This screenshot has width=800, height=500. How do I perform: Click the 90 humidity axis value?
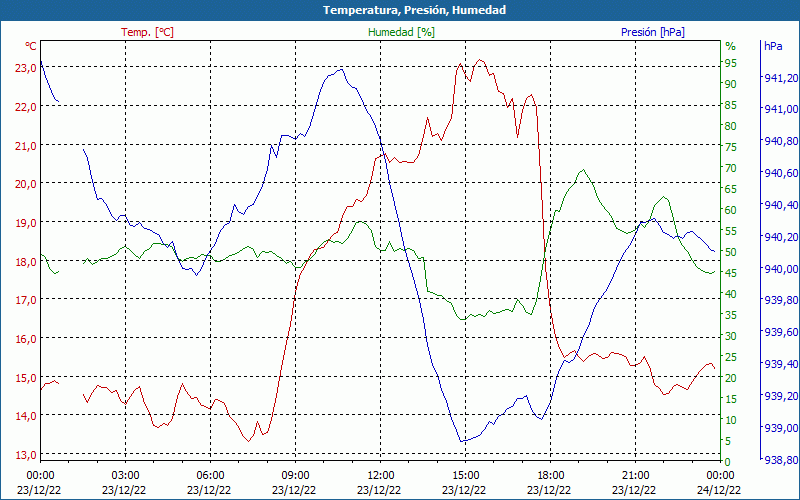click(731, 84)
